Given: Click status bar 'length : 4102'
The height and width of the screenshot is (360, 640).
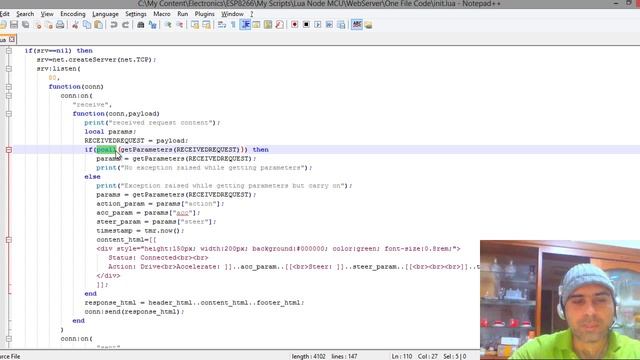Looking at the screenshot, I should click(x=308, y=356).
